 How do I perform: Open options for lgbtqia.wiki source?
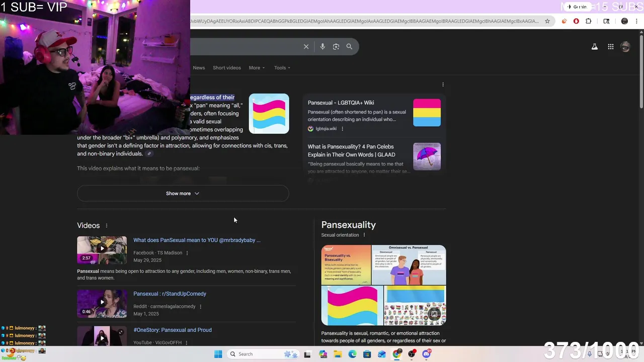coord(342,129)
